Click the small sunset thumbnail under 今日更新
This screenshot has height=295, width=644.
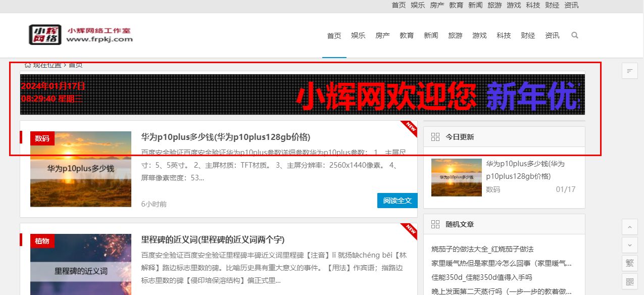(x=457, y=177)
